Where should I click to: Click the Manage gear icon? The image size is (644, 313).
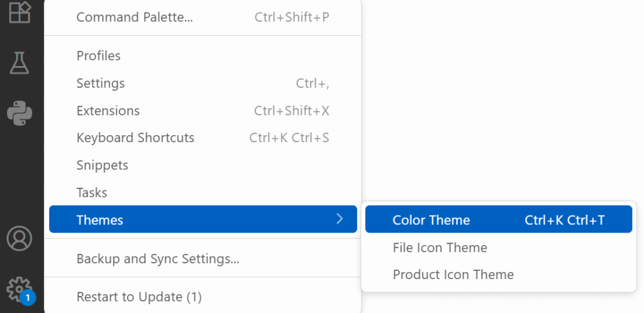pos(18,288)
